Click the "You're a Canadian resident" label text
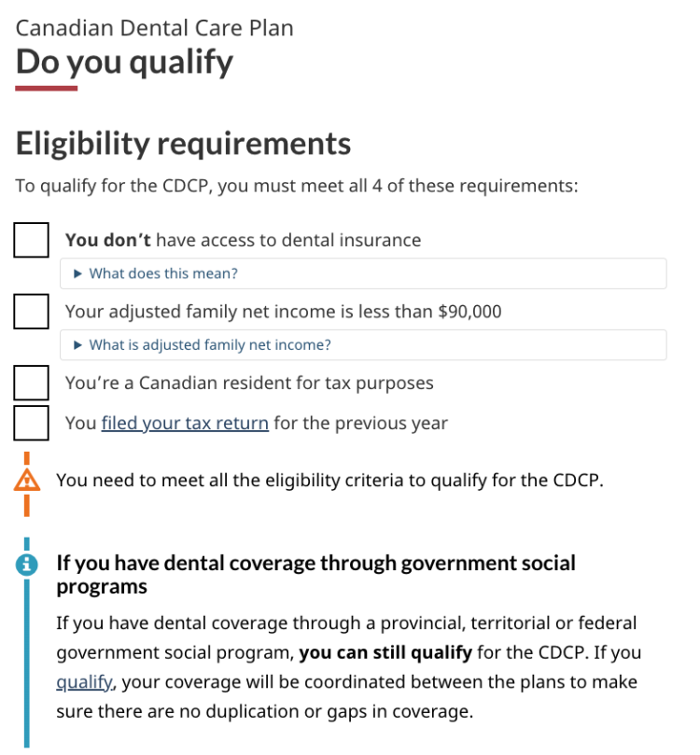The width and height of the screenshot is (700, 755). pyautogui.click(x=249, y=383)
